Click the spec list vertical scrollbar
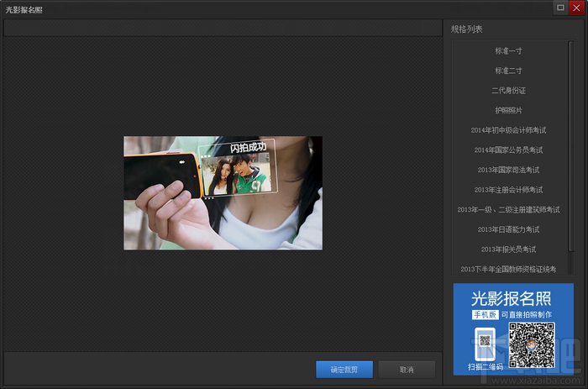The height and width of the screenshot is (389, 588). [571, 146]
